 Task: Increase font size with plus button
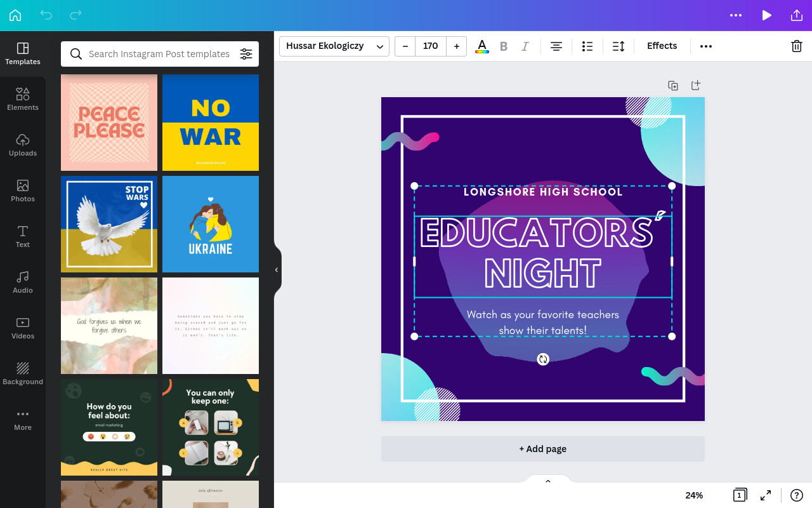point(457,46)
